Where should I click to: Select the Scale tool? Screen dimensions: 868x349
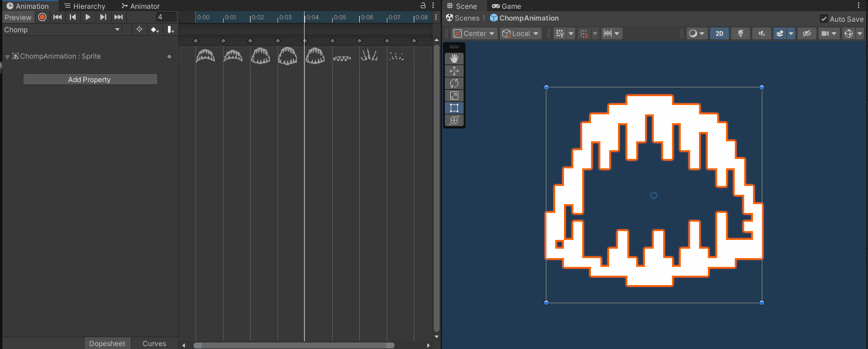pyautogui.click(x=454, y=96)
